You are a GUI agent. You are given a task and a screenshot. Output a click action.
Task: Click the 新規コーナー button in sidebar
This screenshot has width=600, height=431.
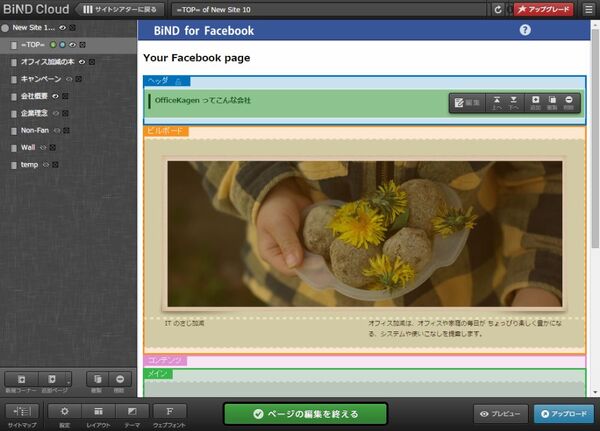tap(21, 379)
